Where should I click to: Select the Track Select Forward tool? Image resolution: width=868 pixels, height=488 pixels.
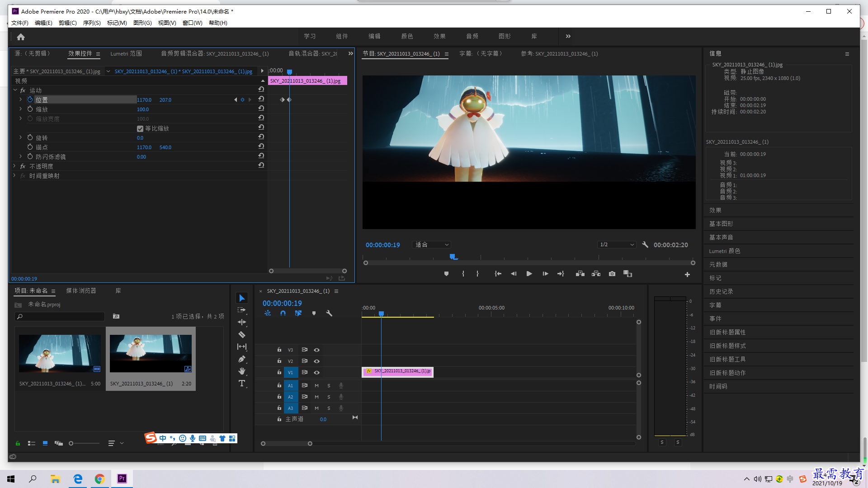[242, 310]
